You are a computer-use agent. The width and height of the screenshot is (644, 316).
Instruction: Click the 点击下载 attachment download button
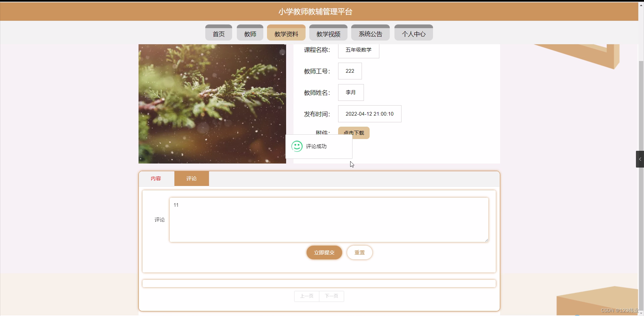(x=354, y=133)
